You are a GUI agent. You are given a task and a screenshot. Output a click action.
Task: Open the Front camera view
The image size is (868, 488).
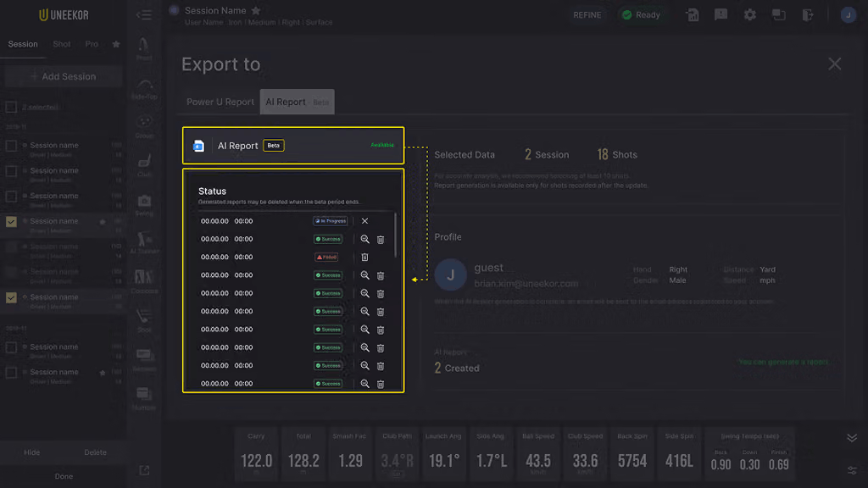[x=144, y=48]
